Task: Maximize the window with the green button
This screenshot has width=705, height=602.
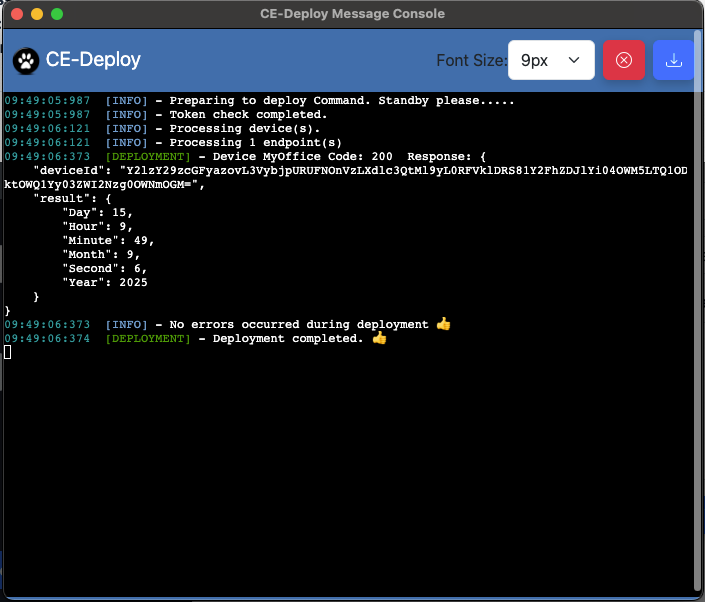Action: click(x=57, y=14)
